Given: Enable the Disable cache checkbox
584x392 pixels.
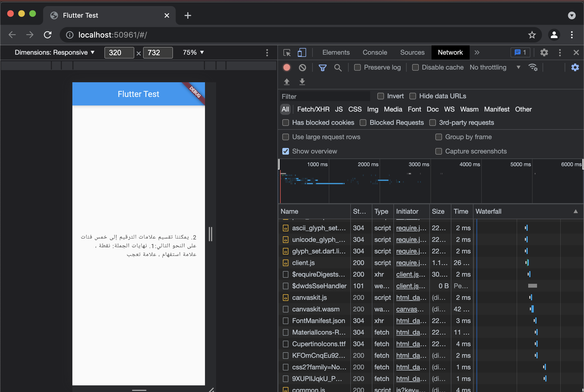Looking at the screenshot, I should pyautogui.click(x=415, y=67).
